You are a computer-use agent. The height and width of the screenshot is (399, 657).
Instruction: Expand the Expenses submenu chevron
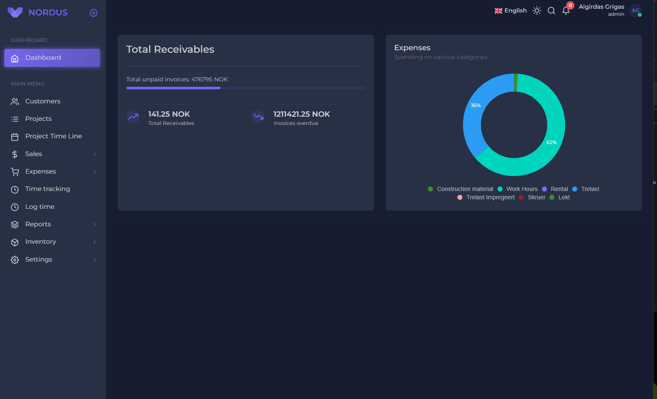[94, 172]
